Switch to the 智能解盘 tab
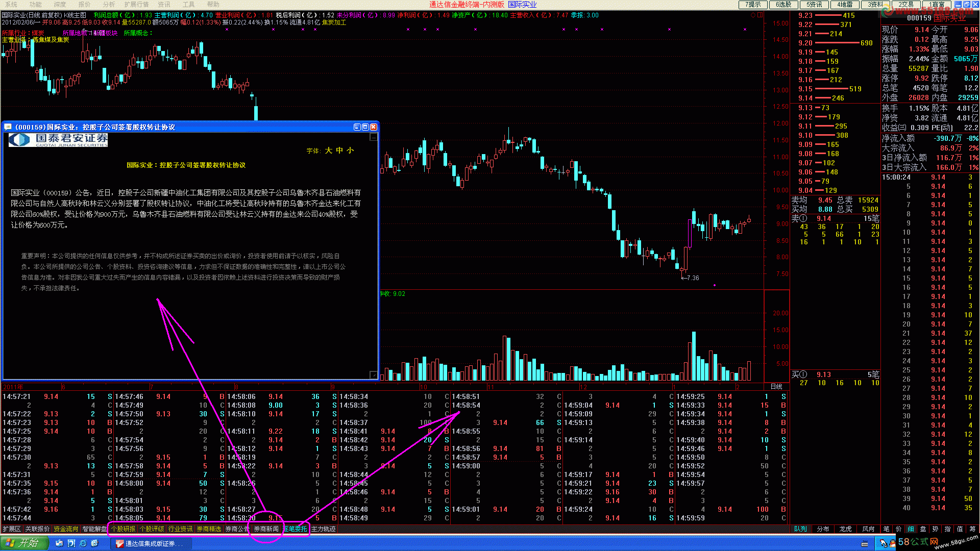The width and height of the screenshot is (980, 551). [95, 529]
